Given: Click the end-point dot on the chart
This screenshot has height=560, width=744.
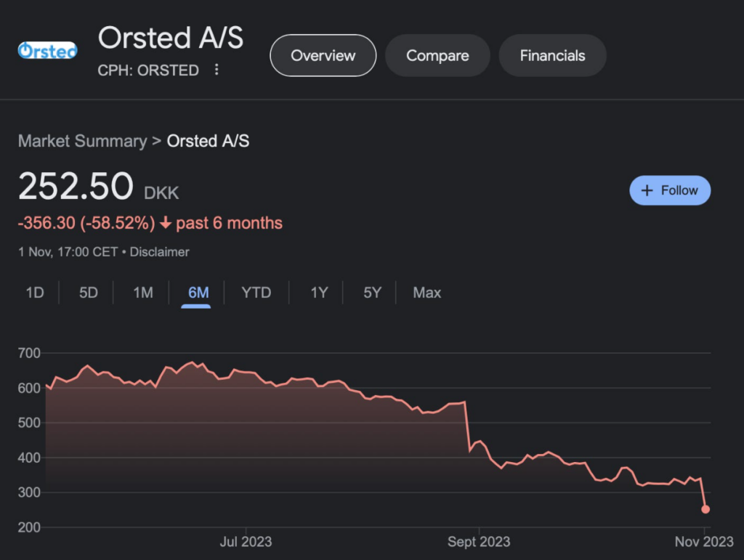Looking at the screenshot, I should pyautogui.click(x=705, y=509).
